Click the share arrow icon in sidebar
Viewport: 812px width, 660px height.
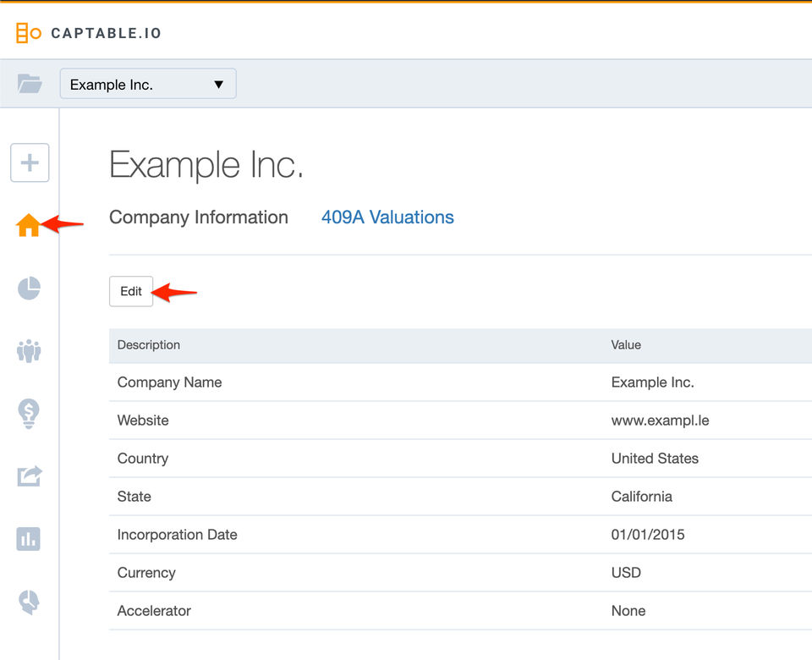click(x=29, y=476)
